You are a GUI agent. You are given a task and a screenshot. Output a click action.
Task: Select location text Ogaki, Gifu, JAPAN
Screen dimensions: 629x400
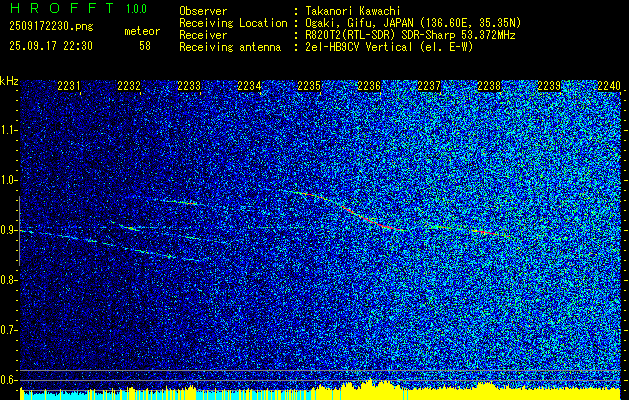[359, 23]
